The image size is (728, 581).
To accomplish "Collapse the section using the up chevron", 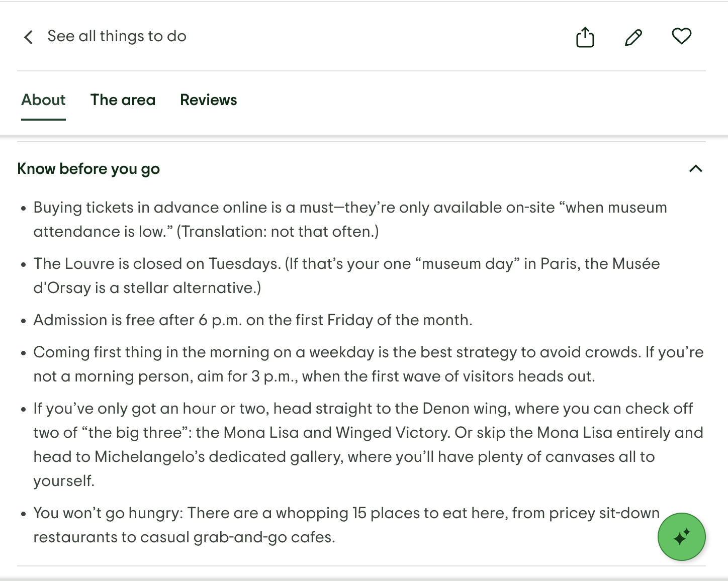I will 695,169.
